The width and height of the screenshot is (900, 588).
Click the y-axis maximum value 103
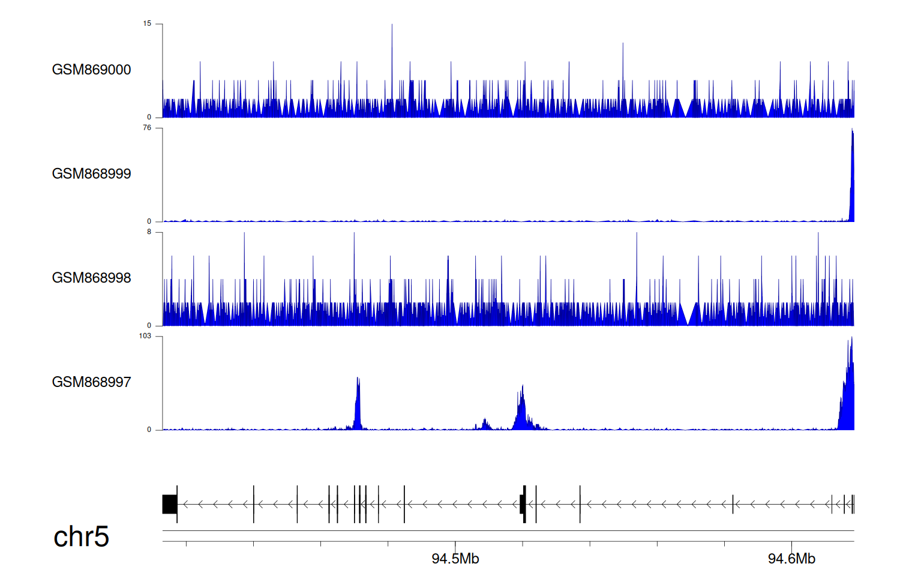145,336
